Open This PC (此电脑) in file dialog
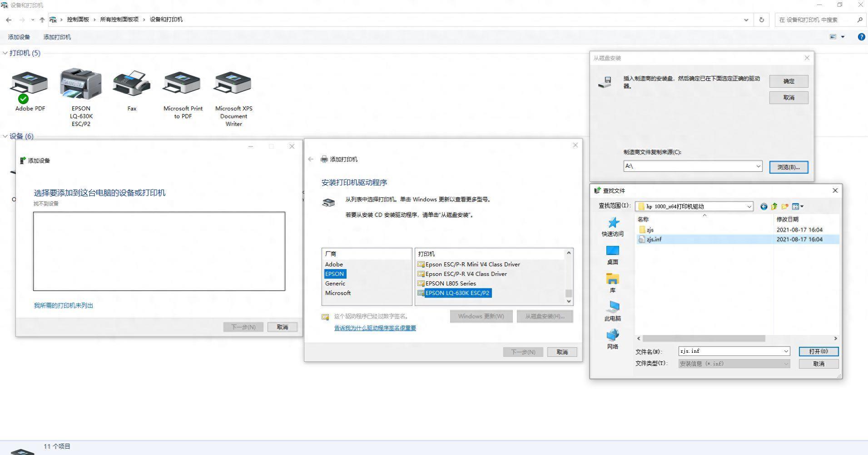 613,311
